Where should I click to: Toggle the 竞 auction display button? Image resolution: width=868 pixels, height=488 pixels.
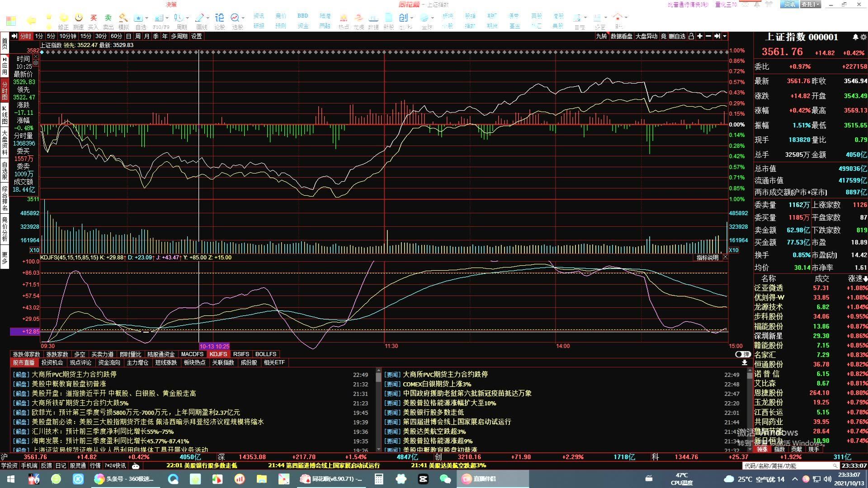663,36
